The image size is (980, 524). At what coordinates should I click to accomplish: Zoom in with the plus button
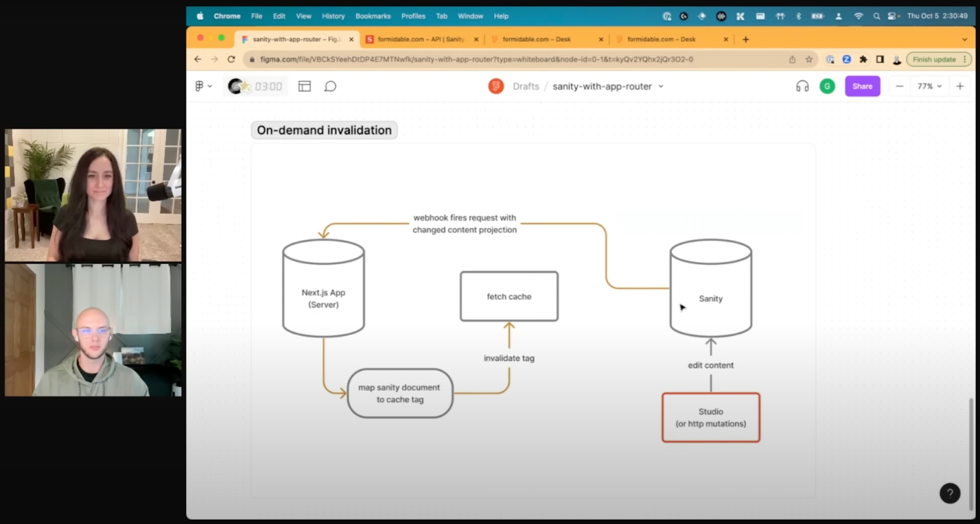click(x=960, y=86)
